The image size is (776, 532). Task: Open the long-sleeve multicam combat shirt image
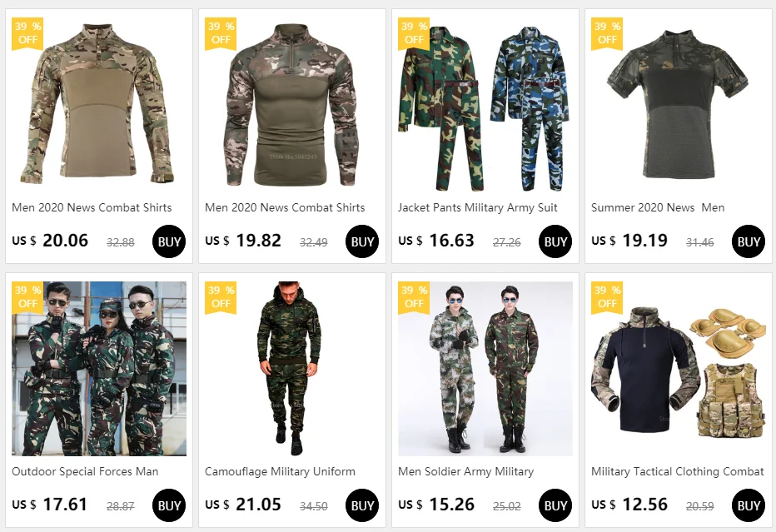[x=99, y=105]
